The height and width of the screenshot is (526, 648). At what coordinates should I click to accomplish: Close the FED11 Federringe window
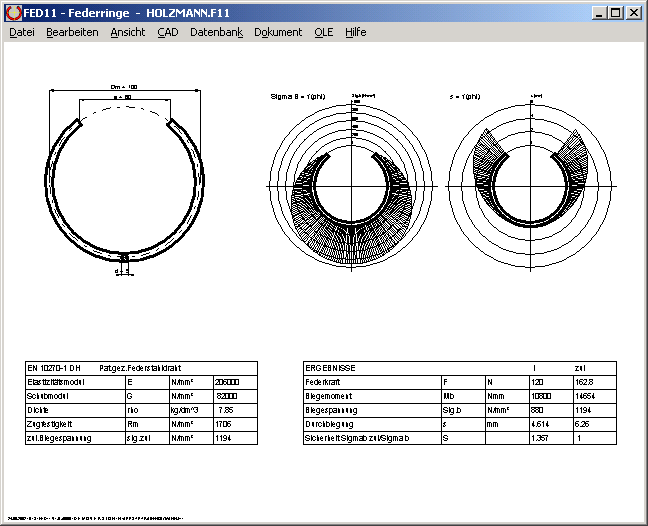[633, 13]
